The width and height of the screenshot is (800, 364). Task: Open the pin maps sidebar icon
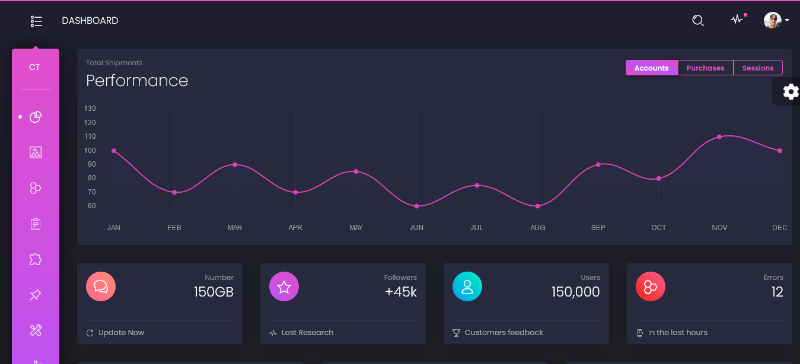[x=35, y=295]
